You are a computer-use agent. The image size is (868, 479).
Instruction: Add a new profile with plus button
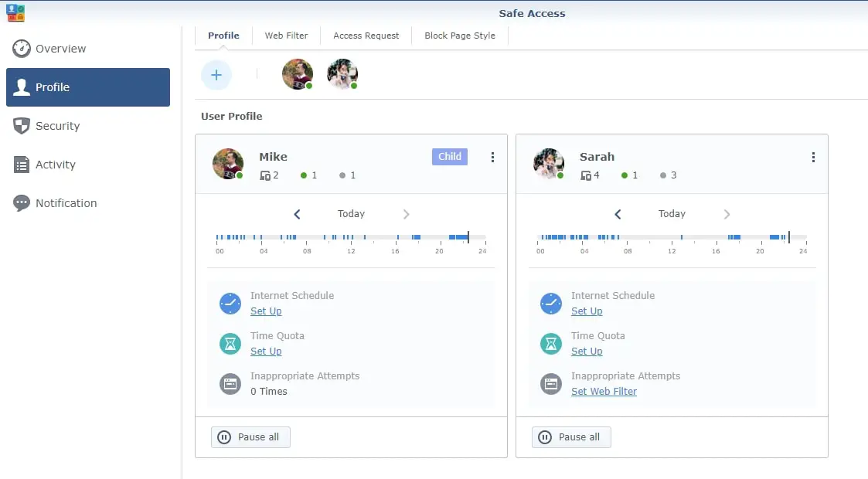[x=216, y=75]
